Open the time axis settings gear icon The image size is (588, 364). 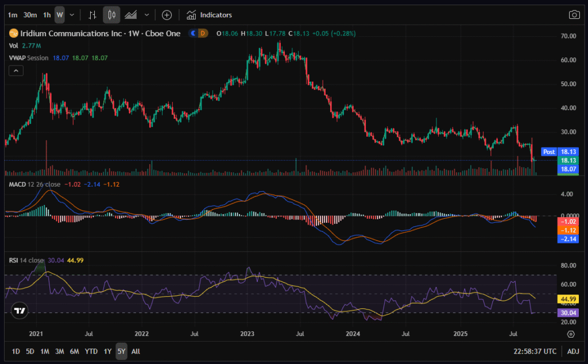click(571, 334)
